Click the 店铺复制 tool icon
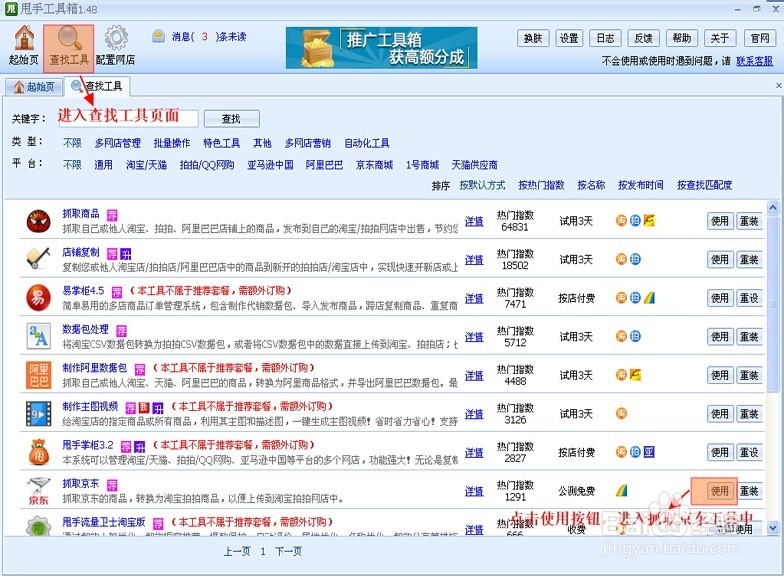 (38, 259)
